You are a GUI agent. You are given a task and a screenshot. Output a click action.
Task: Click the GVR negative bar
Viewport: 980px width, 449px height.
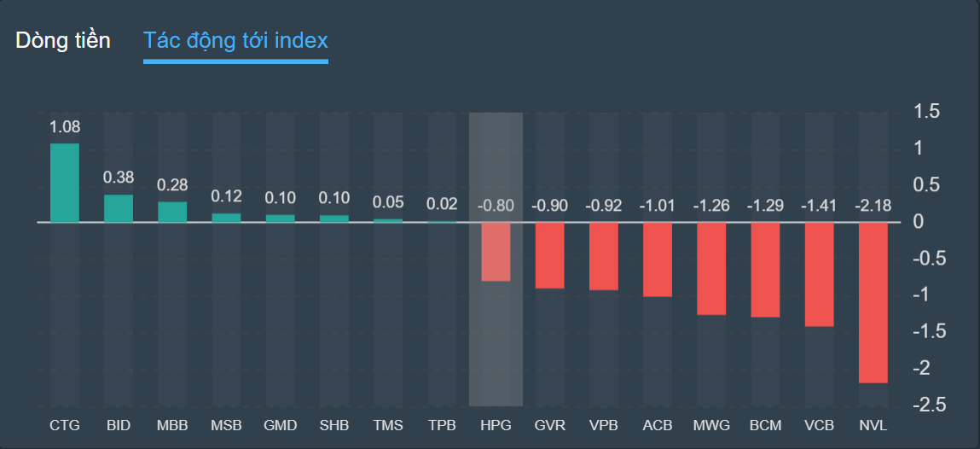(549, 255)
